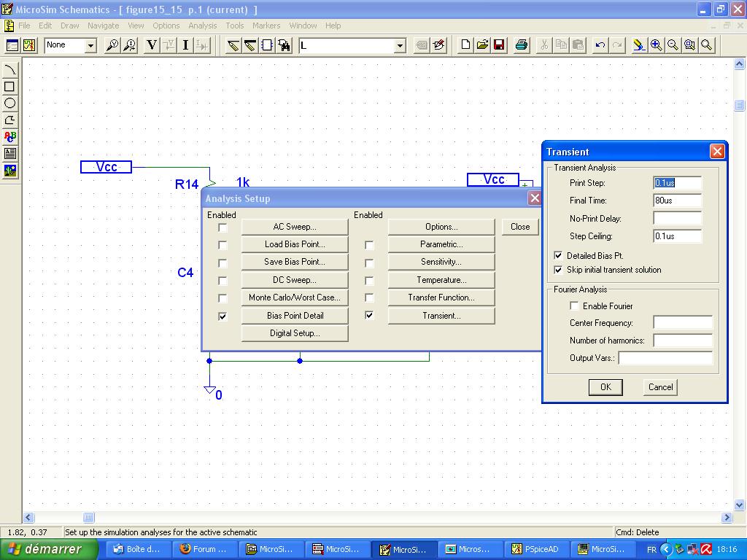The image size is (747, 560).
Task: Select the Draw Bus tool
Action: pyautogui.click(x=250, y=45)
